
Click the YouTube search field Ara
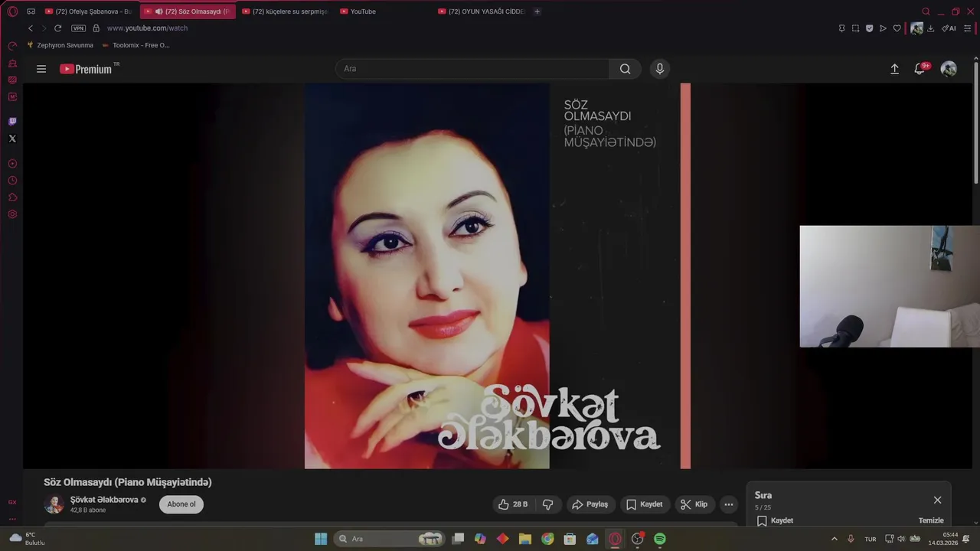[472, 69]
